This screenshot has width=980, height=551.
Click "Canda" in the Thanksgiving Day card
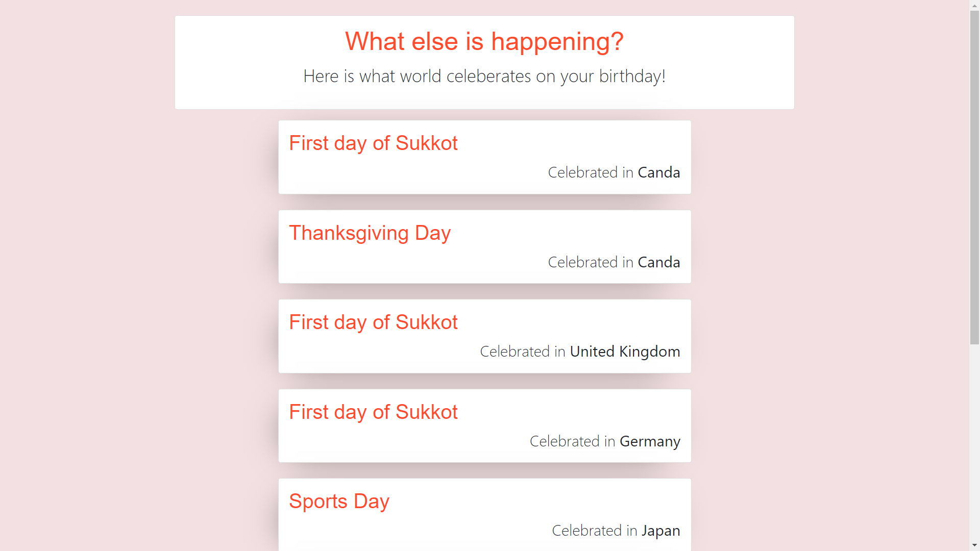tap(658, 262)
